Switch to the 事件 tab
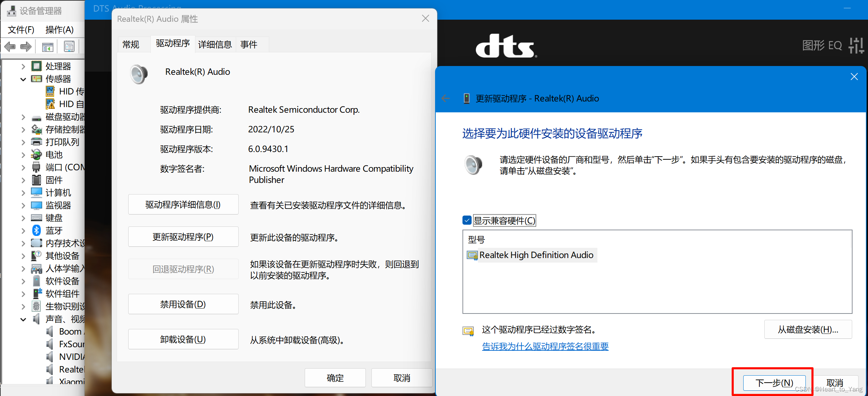 click(x=248, y=45)
